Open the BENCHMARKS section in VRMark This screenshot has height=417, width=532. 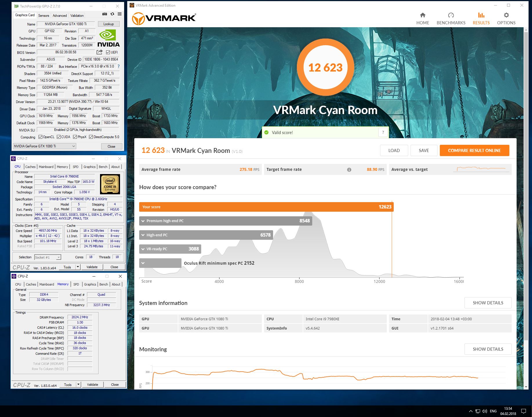coord(451,19)
